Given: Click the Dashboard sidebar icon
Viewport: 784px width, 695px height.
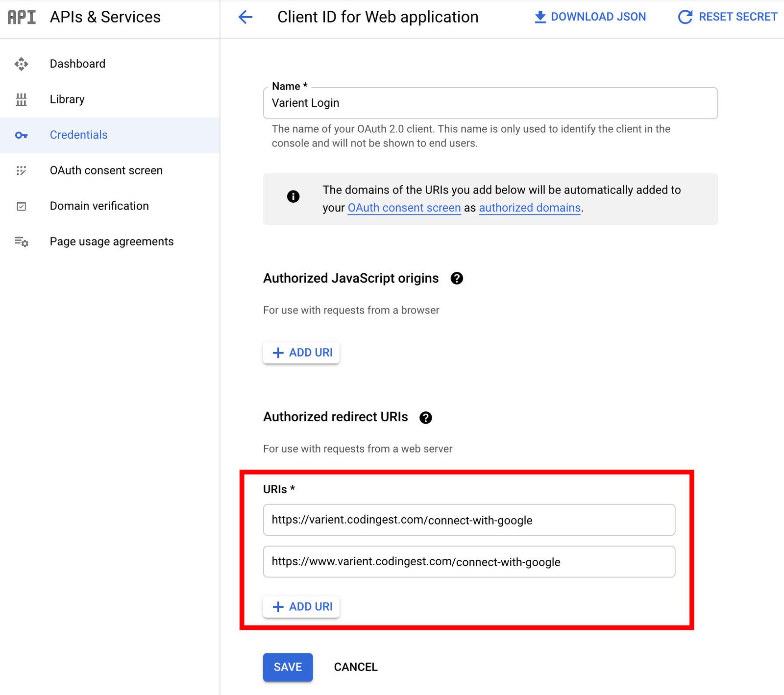Looking at the screenshot, I should (x=21, y=64).
